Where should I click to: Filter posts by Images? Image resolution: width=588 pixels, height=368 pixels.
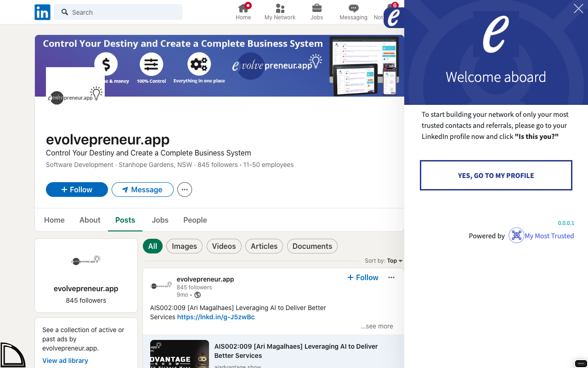tap(184, 246)
